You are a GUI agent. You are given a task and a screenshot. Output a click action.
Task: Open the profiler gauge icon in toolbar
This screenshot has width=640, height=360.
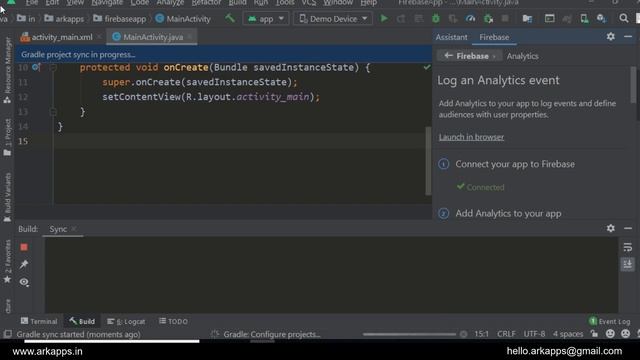pyautogui.click(x=470, y=18)
